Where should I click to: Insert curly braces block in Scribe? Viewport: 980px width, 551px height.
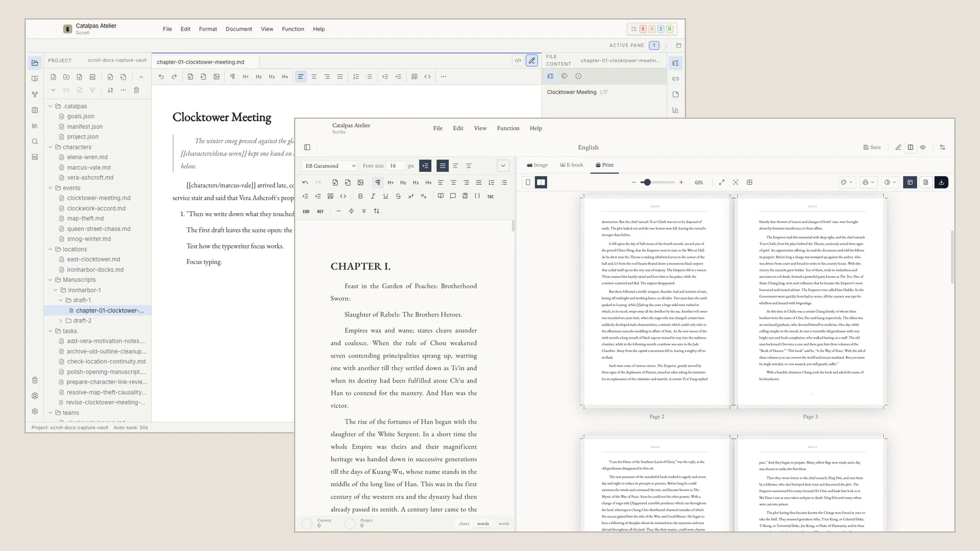tap(477, 196)
